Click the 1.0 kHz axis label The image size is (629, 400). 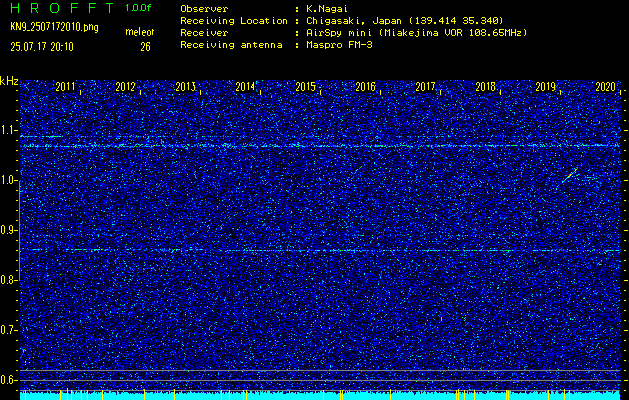point(8,181)
